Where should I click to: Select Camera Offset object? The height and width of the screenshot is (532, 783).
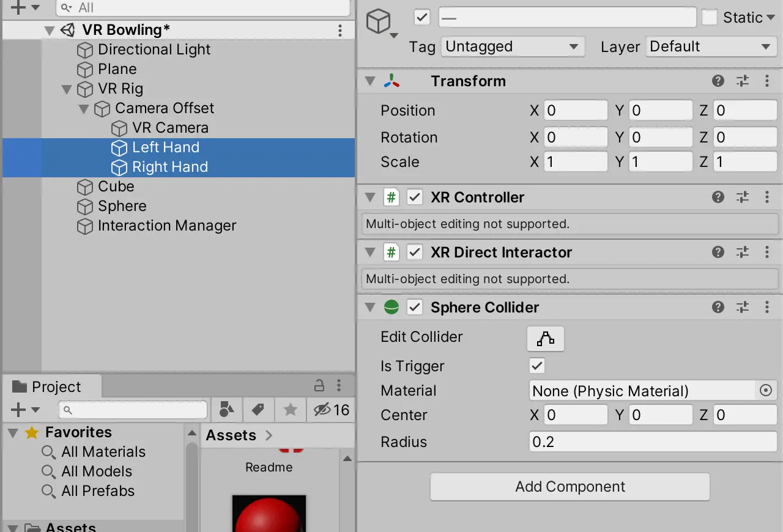(x=165, y=108)
